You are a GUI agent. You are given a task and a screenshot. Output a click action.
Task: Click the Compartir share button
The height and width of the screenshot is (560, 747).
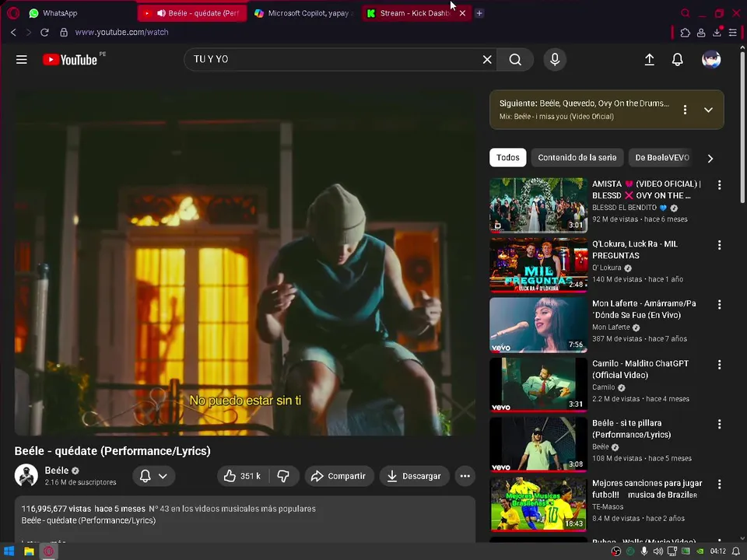tap(339, 476)
